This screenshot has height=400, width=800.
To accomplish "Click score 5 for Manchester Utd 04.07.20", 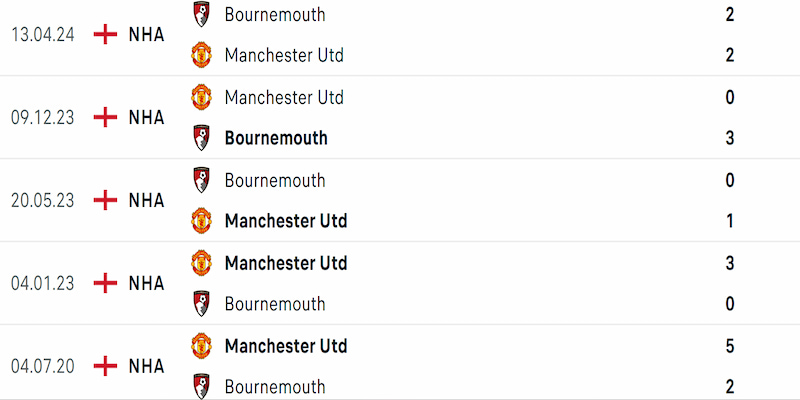I will coord(730,346).
